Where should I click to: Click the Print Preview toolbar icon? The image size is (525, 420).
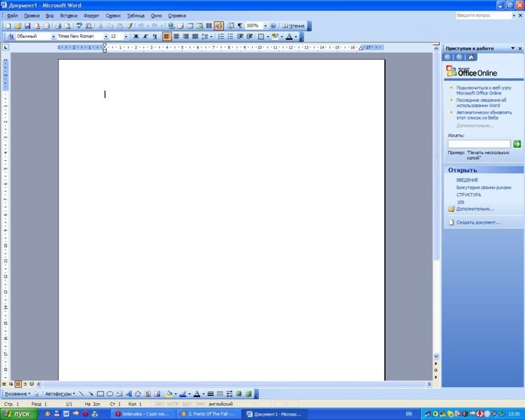[x=68, y=26]
